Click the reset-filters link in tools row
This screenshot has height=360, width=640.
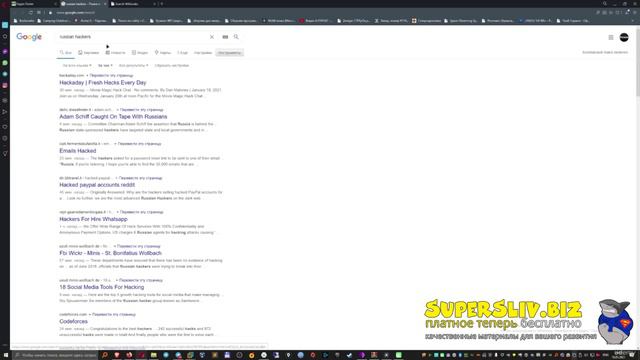click(x=171, y=65)
